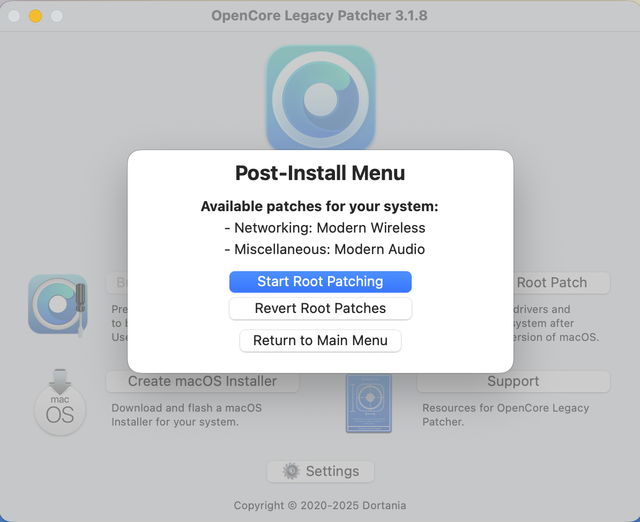
Task: Click 'Download and flash a macOS Installer' description
Action: [187, 415]
